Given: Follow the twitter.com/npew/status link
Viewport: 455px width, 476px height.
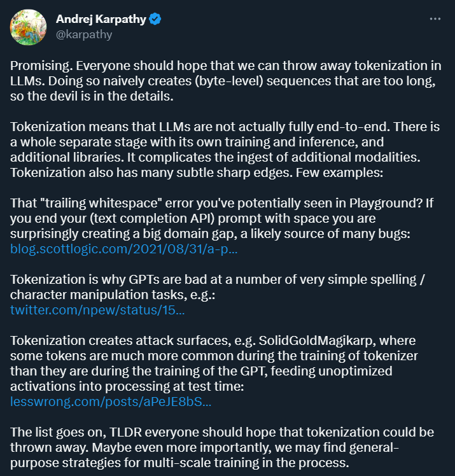Looking at the screenshot, I should pos(98,311).
